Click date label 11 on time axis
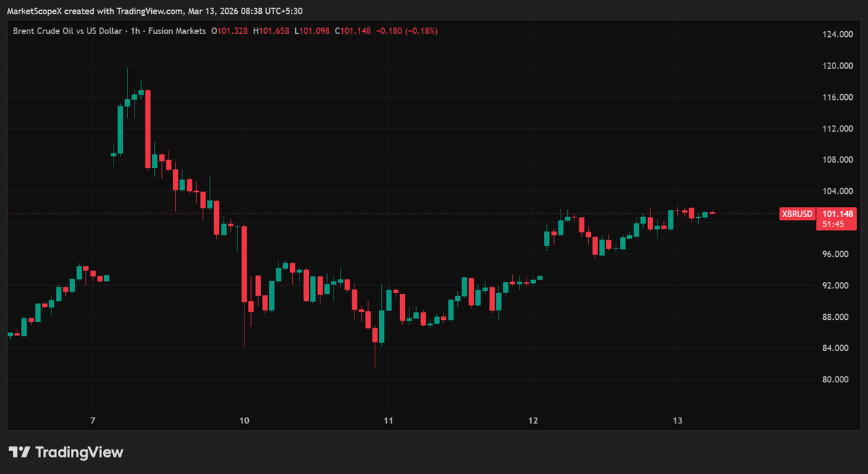The image size is (868, 474). click(x=388, y=420)
